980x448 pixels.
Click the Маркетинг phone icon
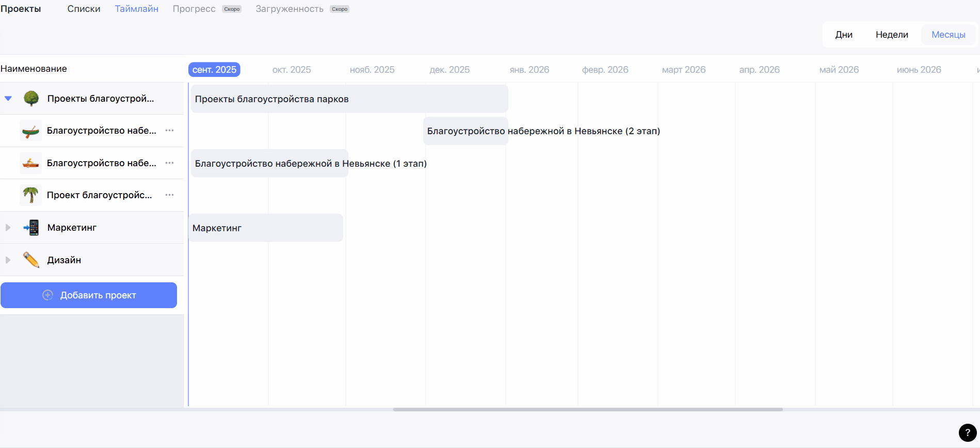coord(31,228)
